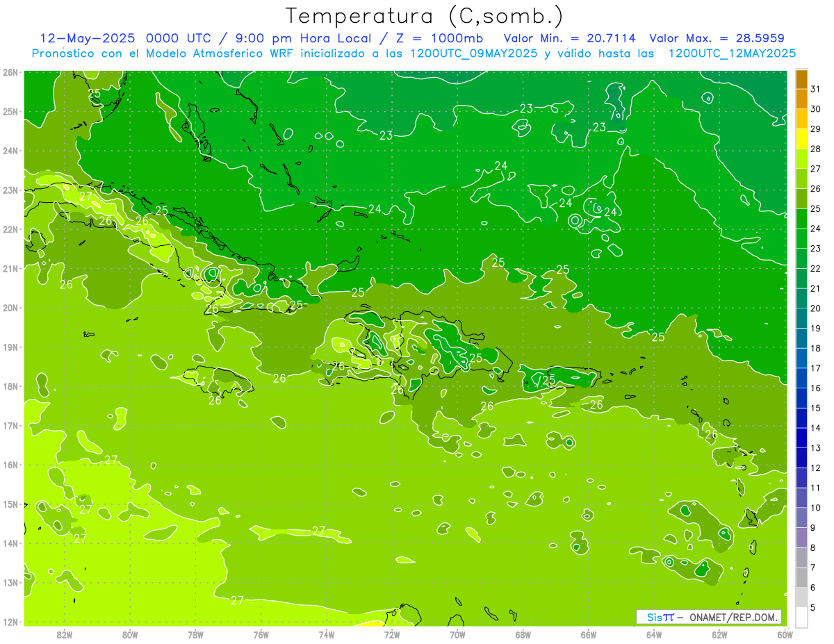Click the '12N' latitude axis label

tap(10, 622)
